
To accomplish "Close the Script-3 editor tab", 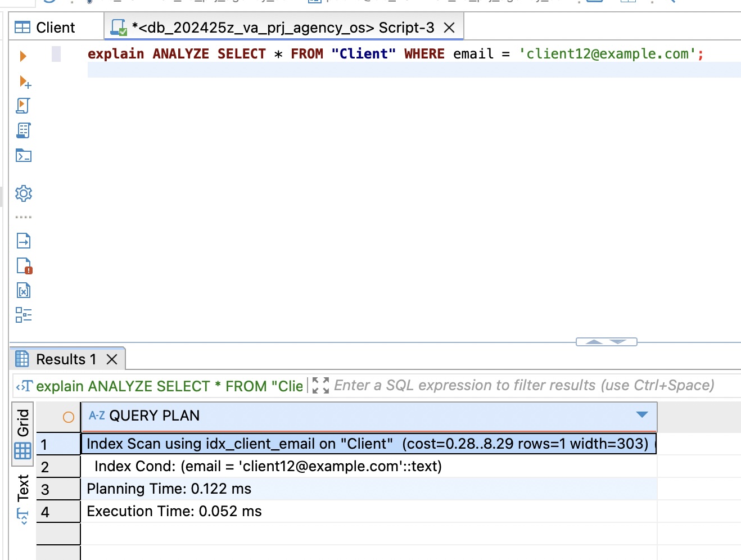I will (x=449, y=28).
